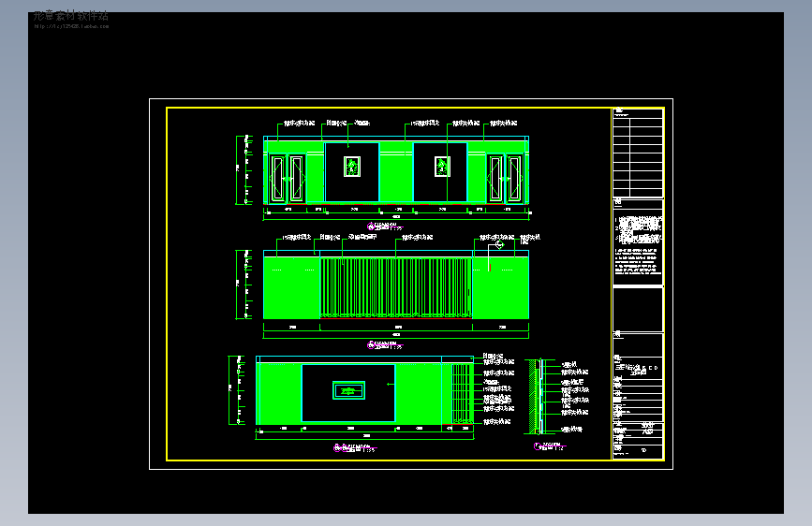
Task: Click the diamond symbol above the middle elevation
Action: (500, 245)
